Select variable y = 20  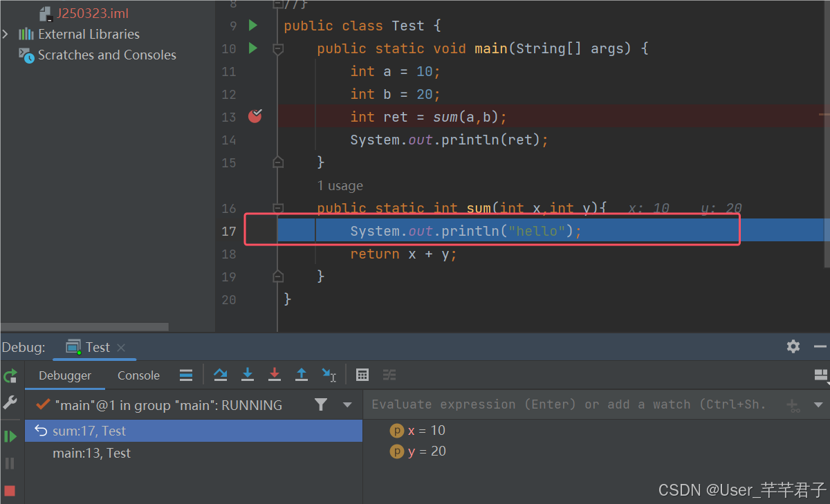418,451
